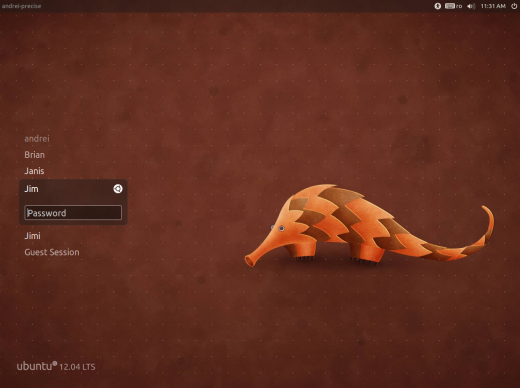The height and width of the screenshot is (388, 520).
Task: Open the power menu icon
Action: click(514, 6)
